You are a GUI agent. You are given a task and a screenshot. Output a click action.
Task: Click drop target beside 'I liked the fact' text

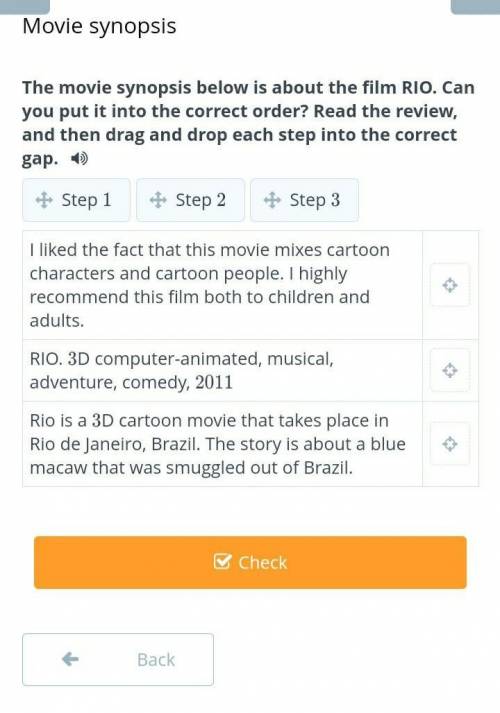click(x=450, y=285)
